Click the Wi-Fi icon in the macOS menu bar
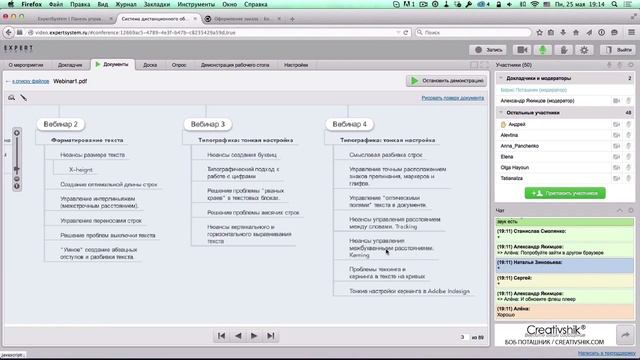Image resolution: width=640 pixels, height=360 pixels. [x=534, y=4]
